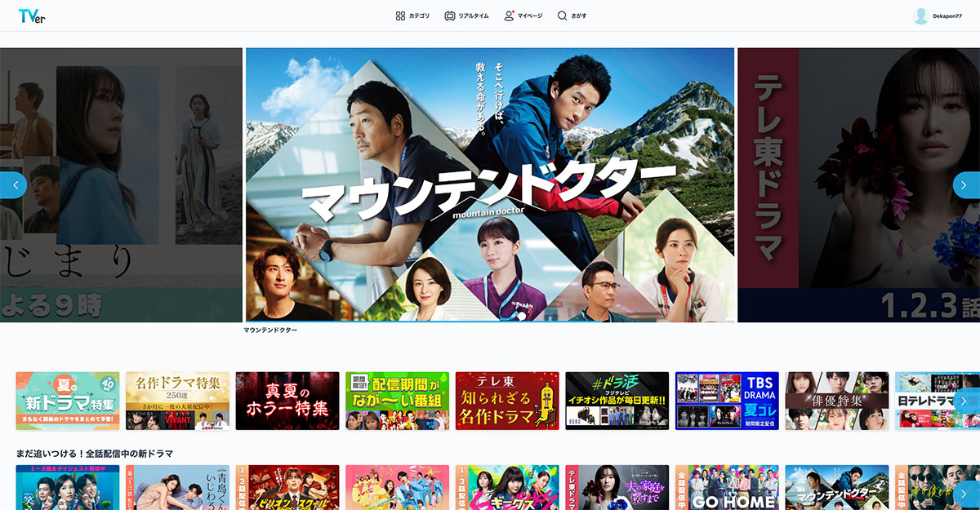
Task: Open the 配信期間がなが〜い番組 banner
Action: (x=397, y=401)
